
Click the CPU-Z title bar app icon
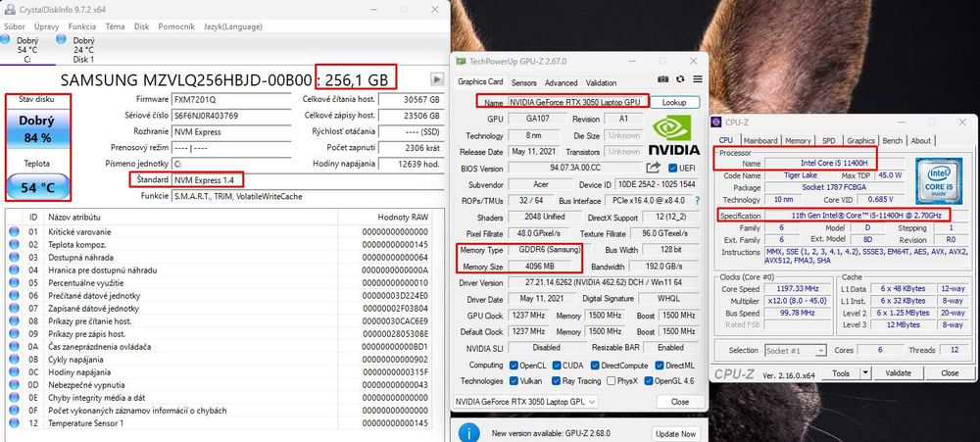pos(716,123)
